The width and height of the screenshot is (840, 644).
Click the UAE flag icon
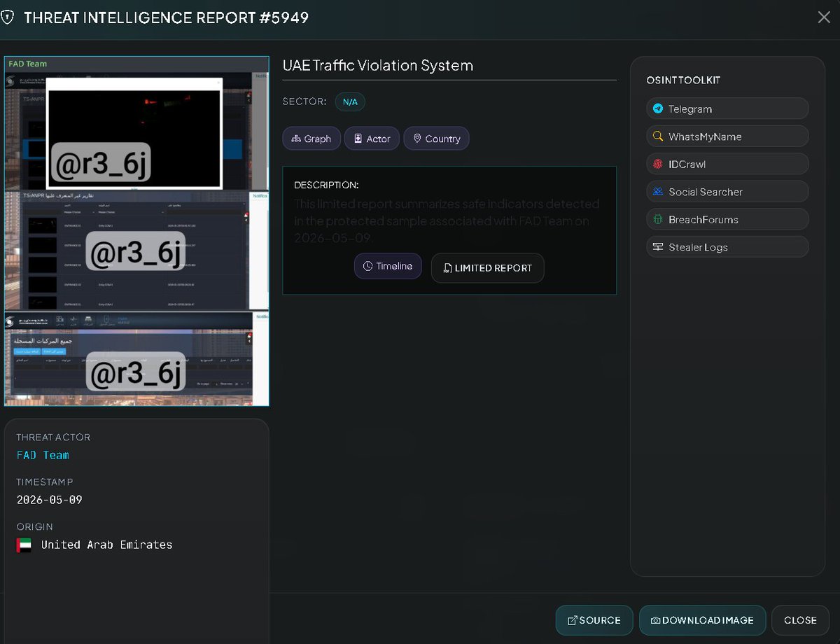click(24, 545)
